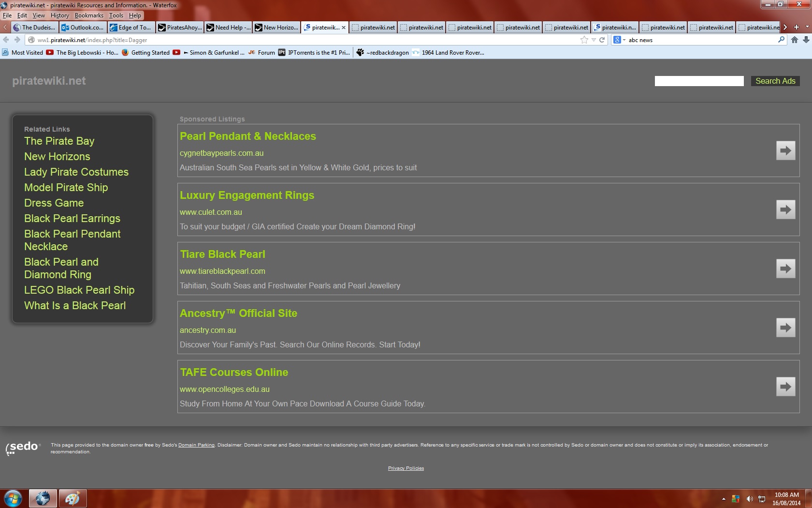Open The Pirate Bay related link
812x508 pixels.
point(59,141)
